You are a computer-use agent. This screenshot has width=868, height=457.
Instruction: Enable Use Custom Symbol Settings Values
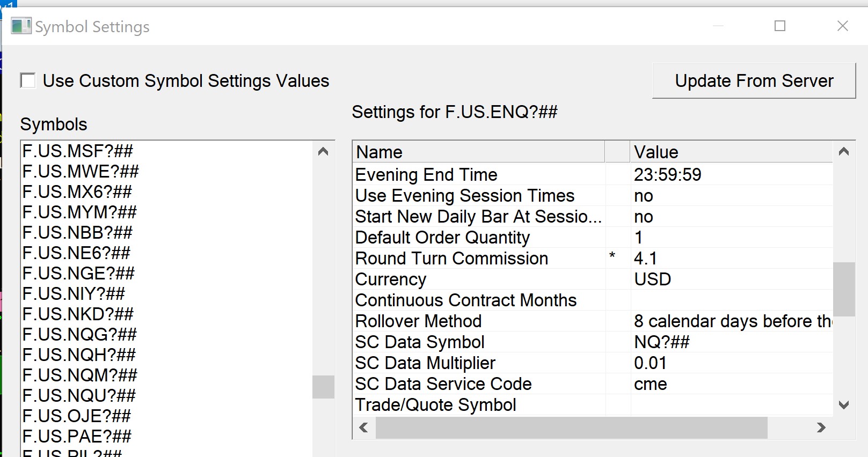(x=28, y=81)
